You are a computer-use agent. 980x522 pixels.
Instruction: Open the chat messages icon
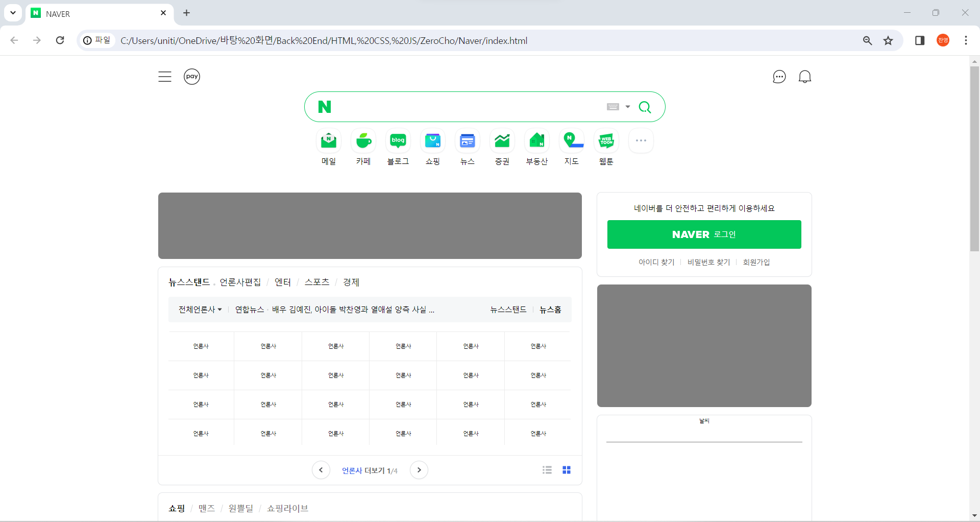pos(779,77)
